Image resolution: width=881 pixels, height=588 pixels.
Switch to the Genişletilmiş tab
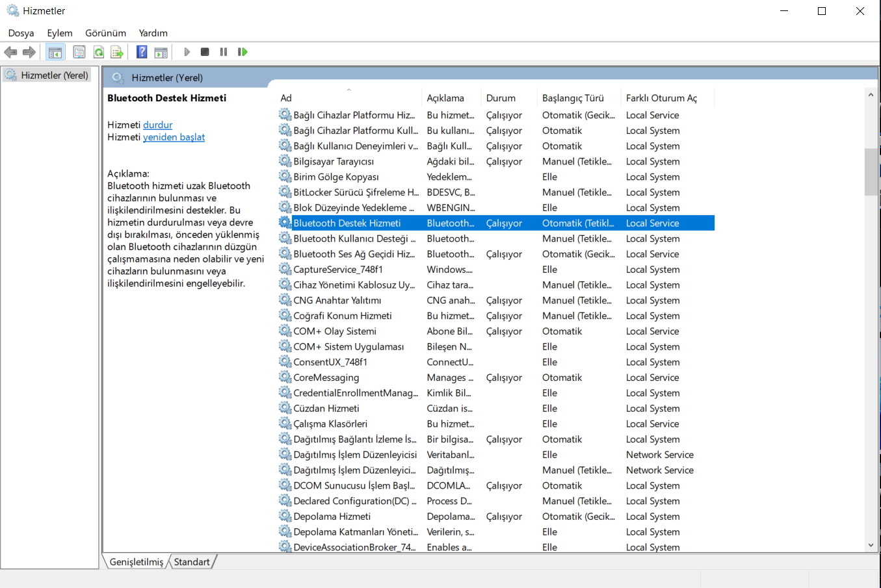coord(137,562)
